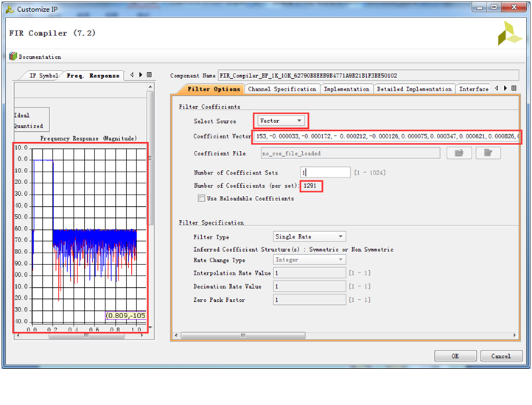This screenshot has height=405, width=532.
Task: Open the Implementation tab
Action: point(346,89)
